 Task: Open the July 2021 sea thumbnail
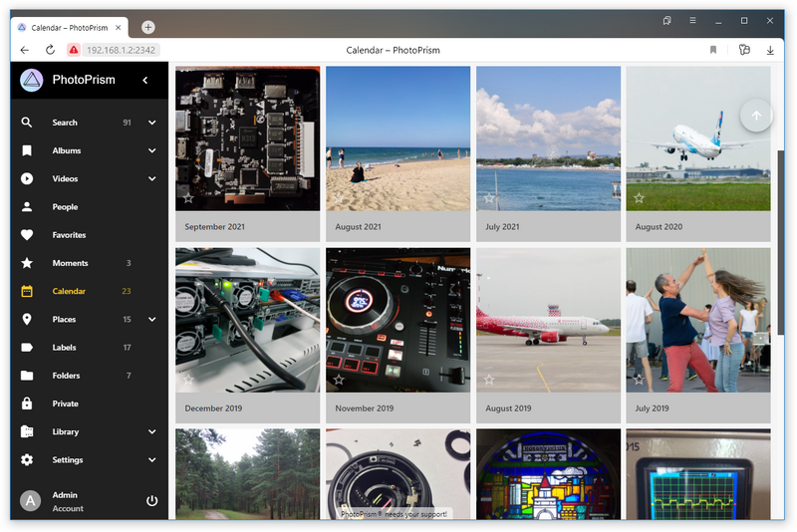[548, 138]
